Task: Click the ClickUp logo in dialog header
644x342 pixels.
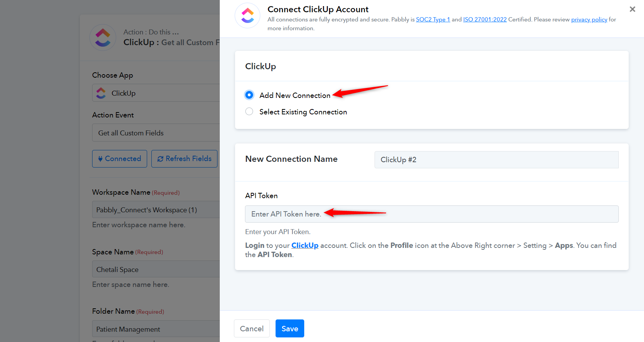Action: (247, 15)
